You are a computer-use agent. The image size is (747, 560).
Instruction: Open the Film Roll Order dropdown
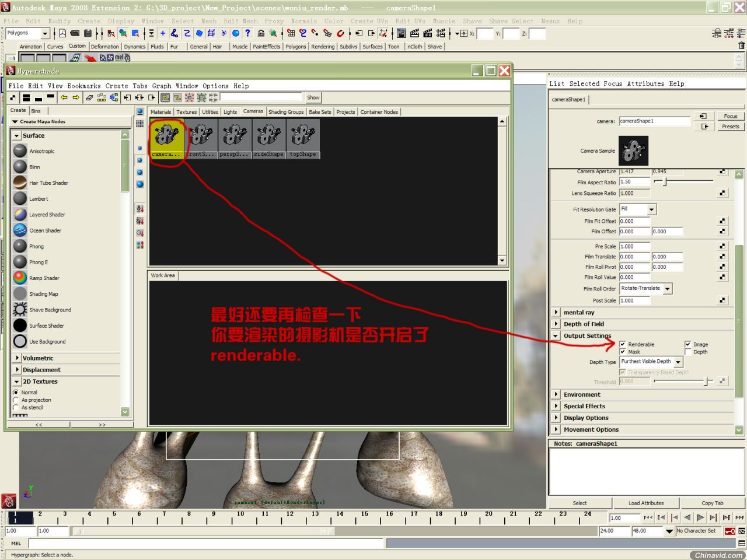(x=645, y=288)
